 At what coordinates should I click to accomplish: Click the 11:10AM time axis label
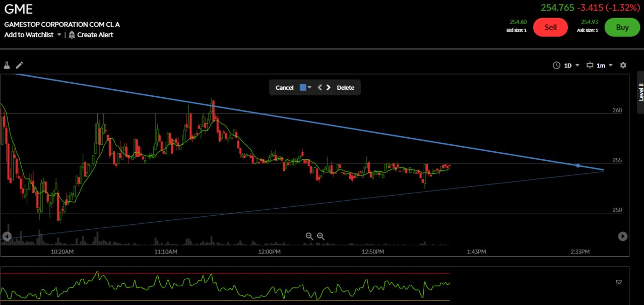point(166,252)
